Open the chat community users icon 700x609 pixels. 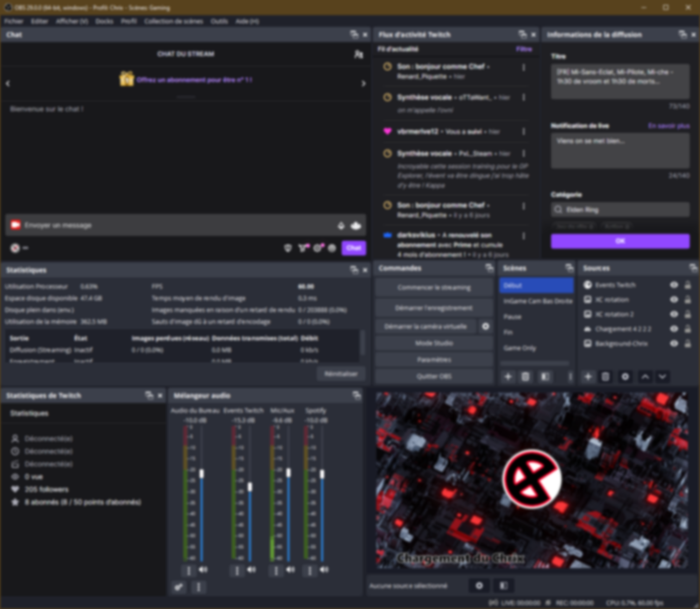[358, 54]
